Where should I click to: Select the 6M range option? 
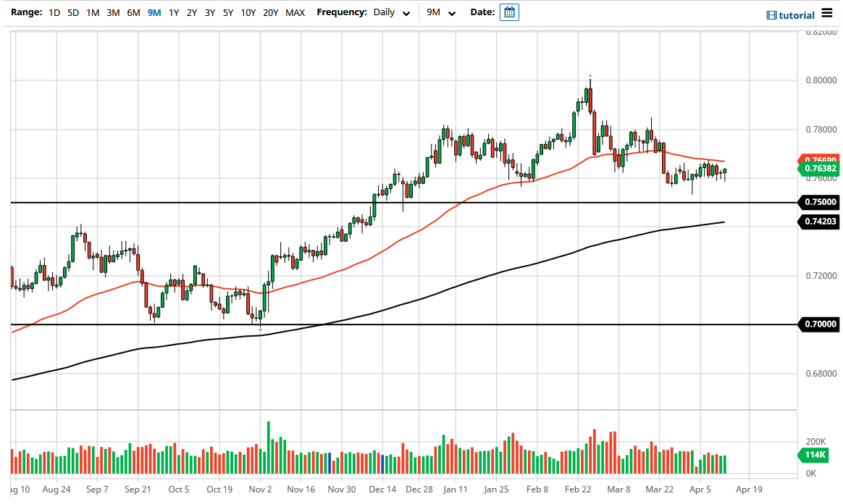click(133, 12)
